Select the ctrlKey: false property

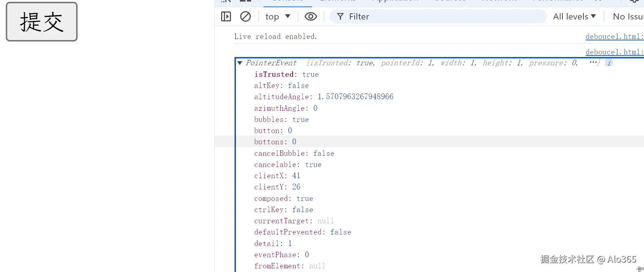[284, 210]
